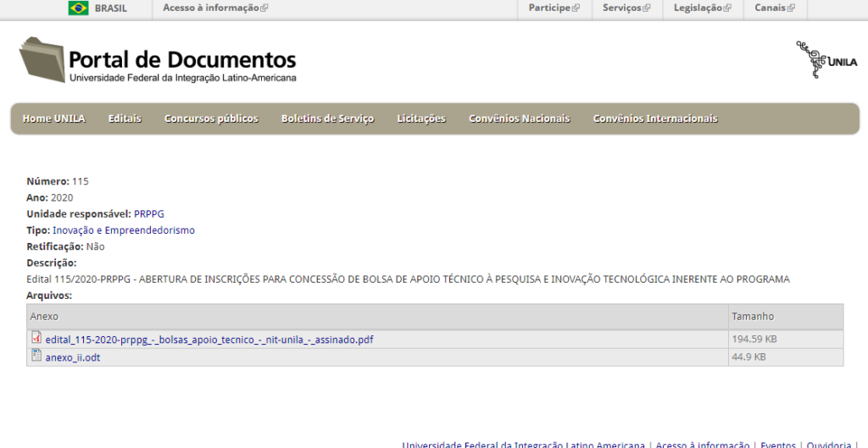This screenshot has height=448, width=868.
Task: Click external link icon next to Participe
Action: tap(576, 8)
